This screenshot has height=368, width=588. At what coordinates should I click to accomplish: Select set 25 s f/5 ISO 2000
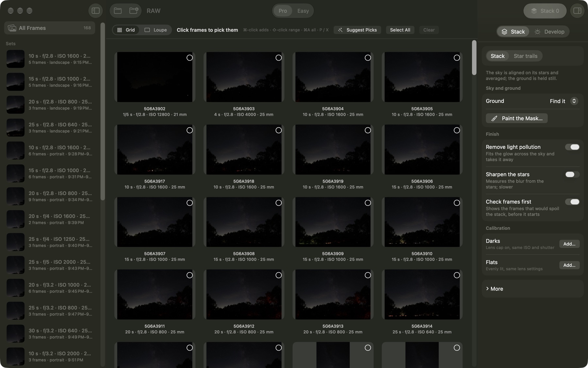[x=50, y=265]
